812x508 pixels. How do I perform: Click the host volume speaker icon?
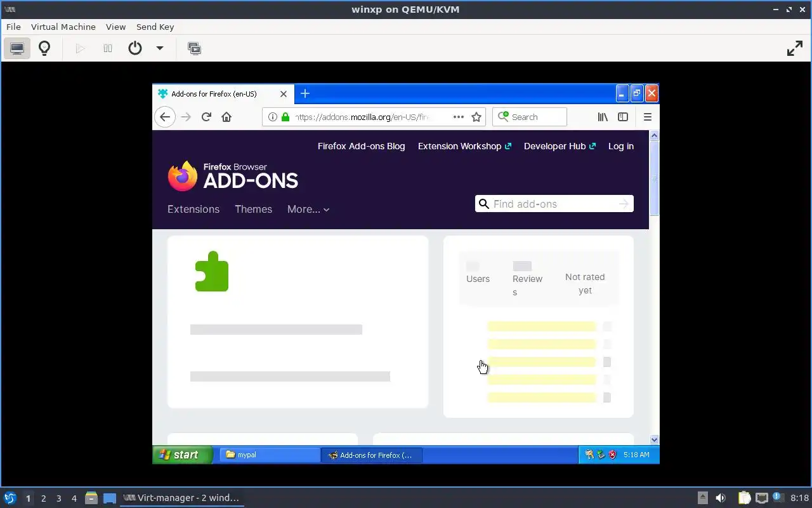(x=721, y=498)
